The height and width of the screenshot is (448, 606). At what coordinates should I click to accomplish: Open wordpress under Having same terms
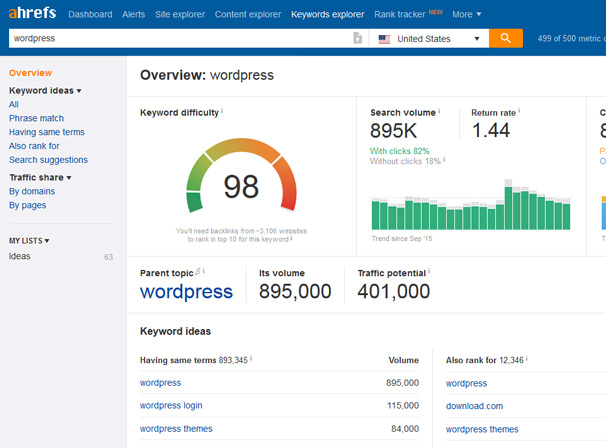coord(160,383)
